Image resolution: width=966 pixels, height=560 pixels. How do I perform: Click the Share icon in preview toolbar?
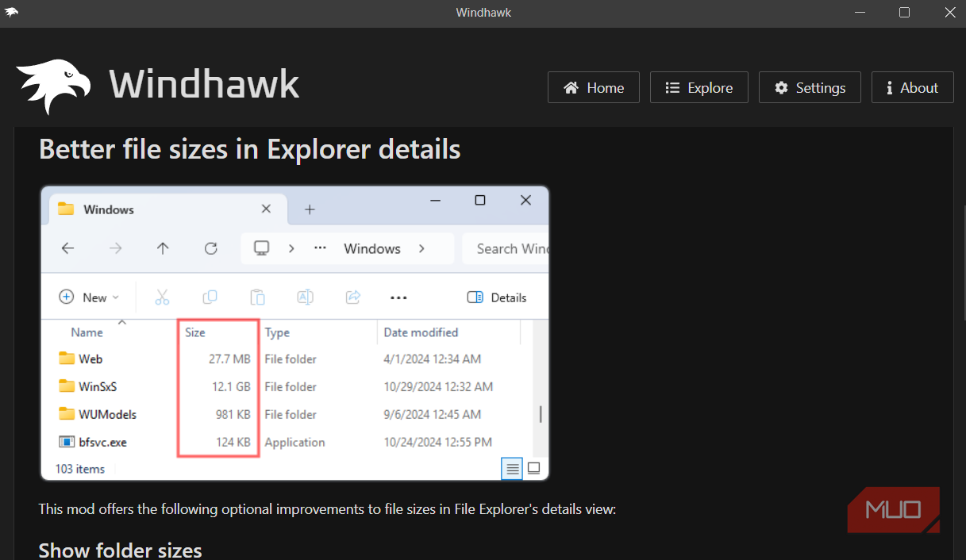[353, 297]
